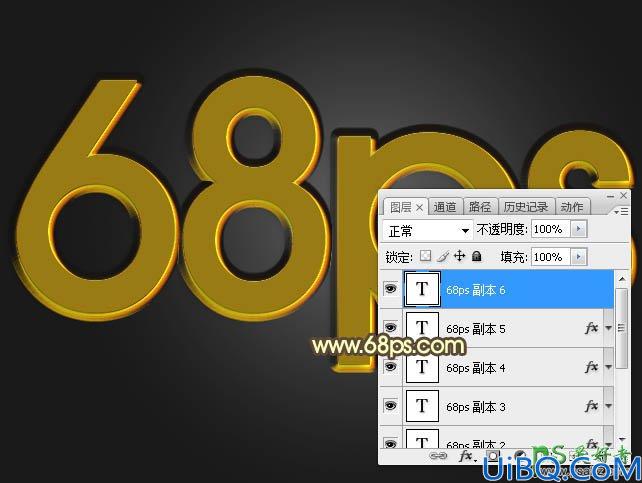Screen dimensions: 642x483
Task: Select the 68ps 副本 3 layer name
Action: (475, 406)
